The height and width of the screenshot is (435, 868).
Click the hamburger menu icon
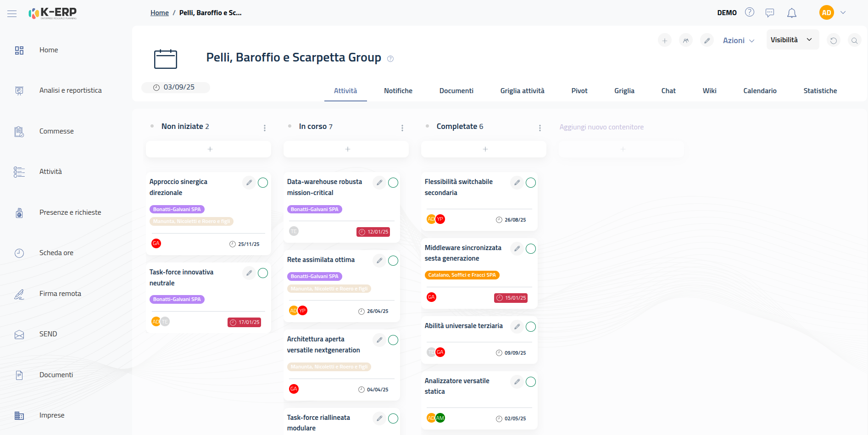12,14
